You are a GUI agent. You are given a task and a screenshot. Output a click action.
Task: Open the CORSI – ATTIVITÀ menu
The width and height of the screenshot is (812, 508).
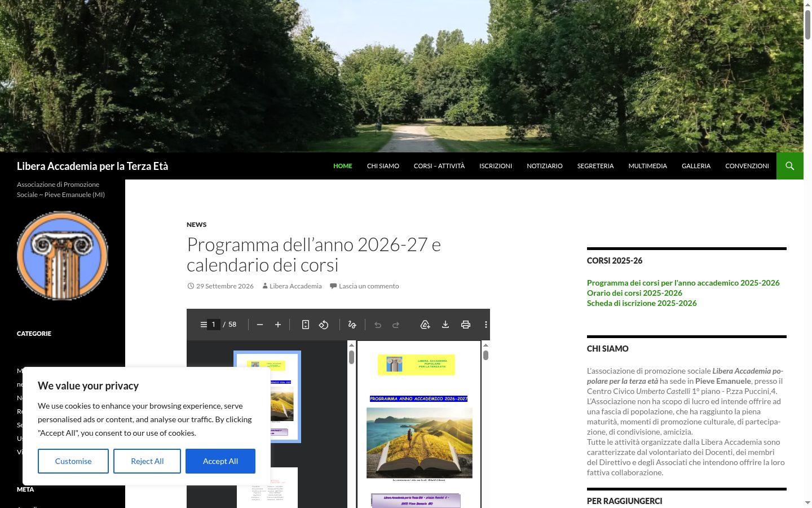click(x=439, y=166)
